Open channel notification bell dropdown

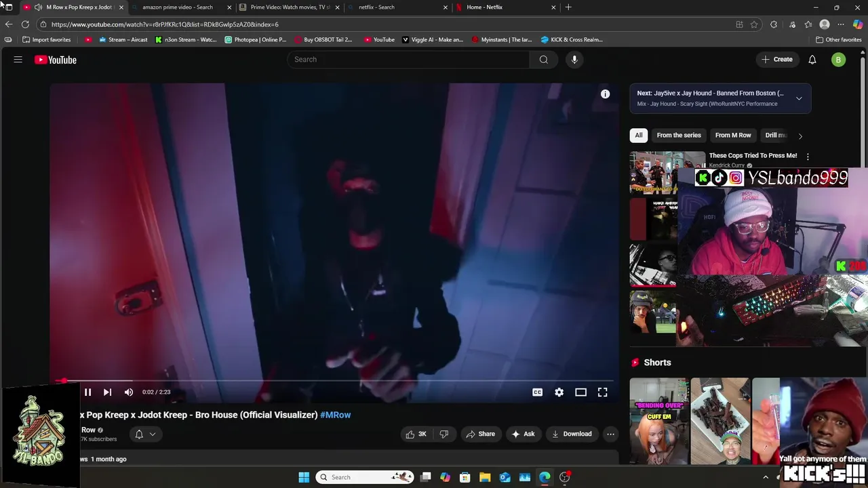pyautogui.click(x=145, y=434)
